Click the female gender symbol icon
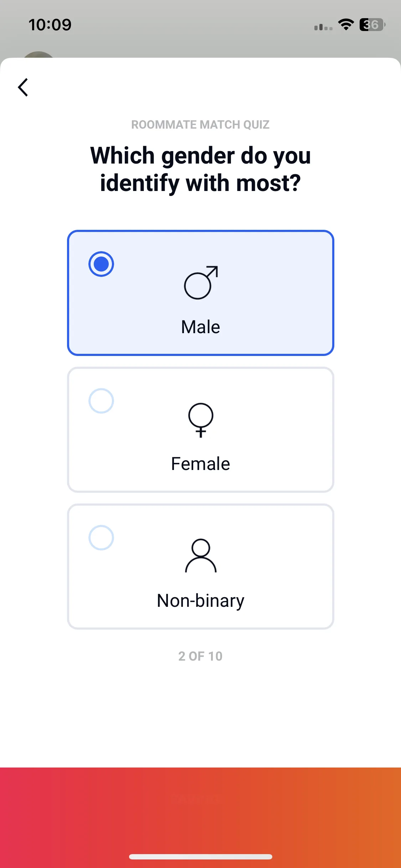This screenshot has height=868, width=401. point(201,420)
